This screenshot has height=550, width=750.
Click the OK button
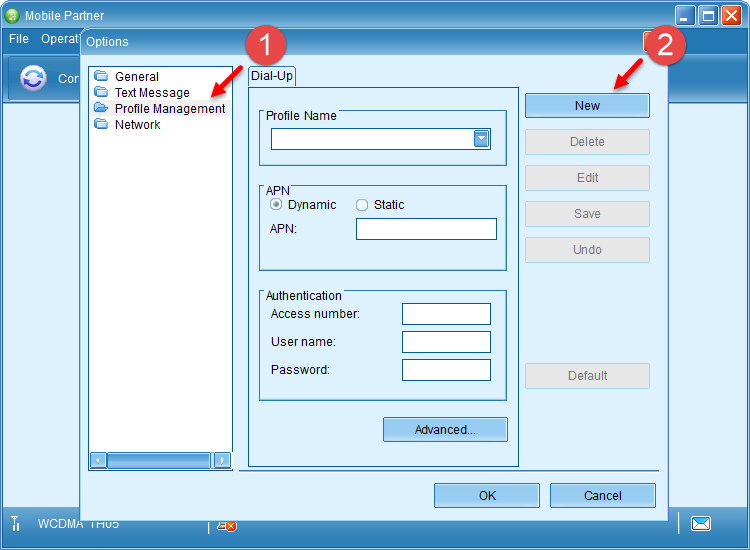487,495
